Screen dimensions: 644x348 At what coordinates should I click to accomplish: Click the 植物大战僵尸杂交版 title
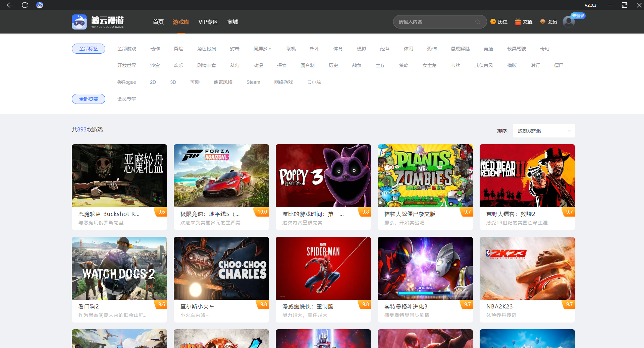point(410,214)
